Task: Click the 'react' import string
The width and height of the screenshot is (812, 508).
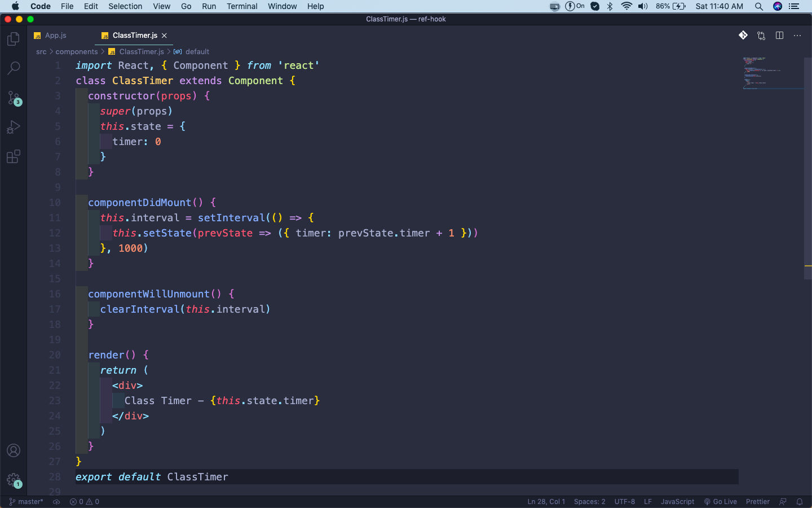Action: [x=299, y=65]
